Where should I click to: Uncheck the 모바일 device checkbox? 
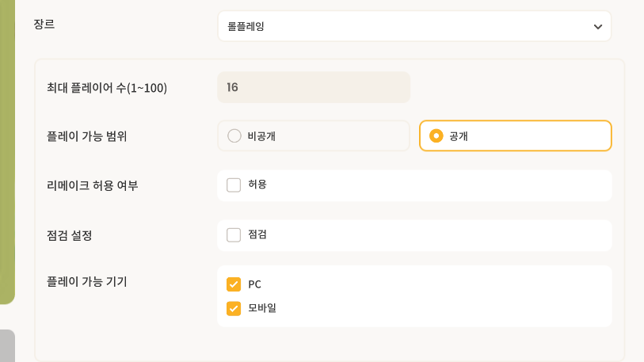234,308
